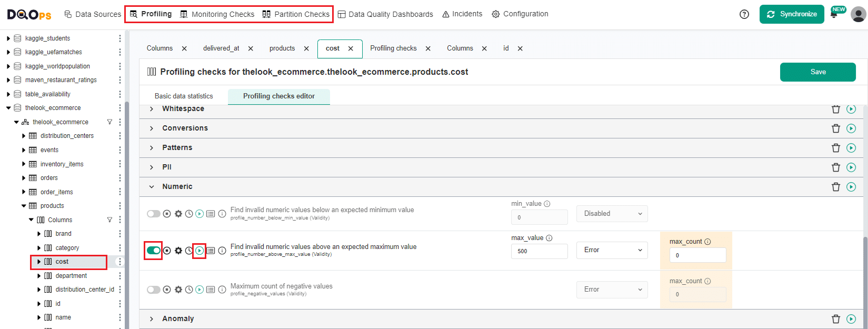Show results list for above max value check

click(211, 251)
